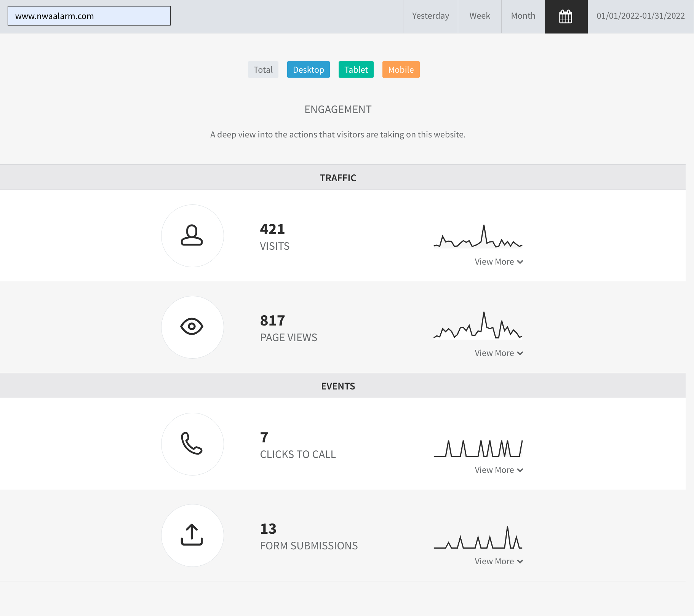694x616 pixels.
Task: Click the Page Views eye icon
Action: click(192, 327)
